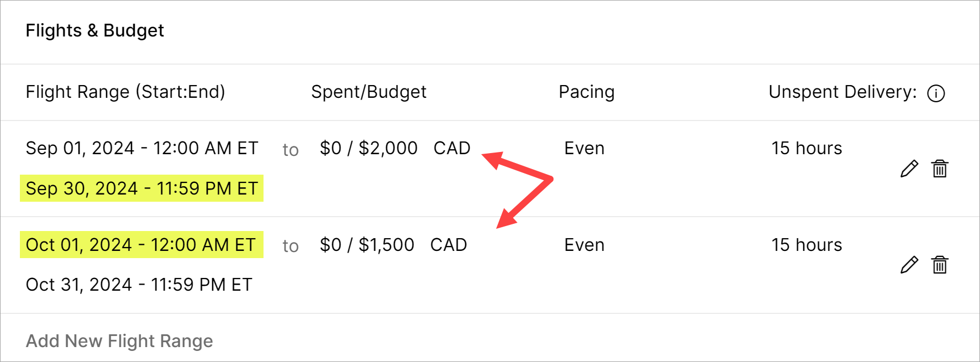
Task: Select the Sep 30, 2024 end date
Action: coord(141,188)
